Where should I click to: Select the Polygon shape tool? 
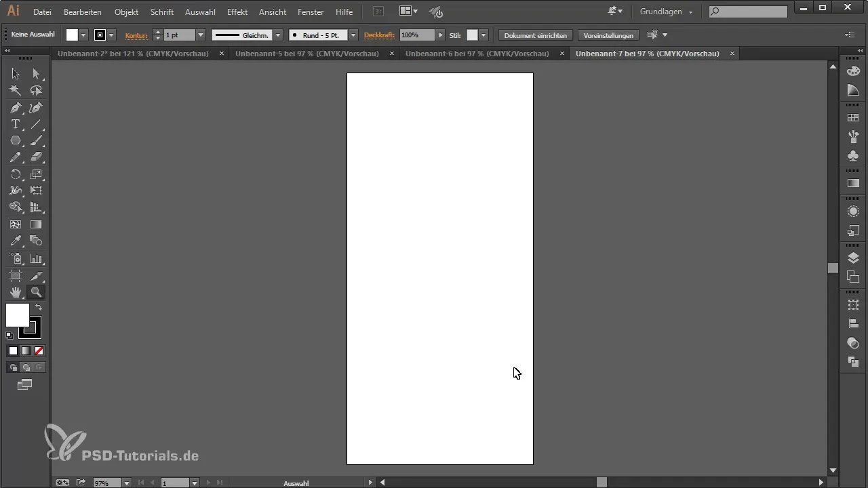(16, 141)
